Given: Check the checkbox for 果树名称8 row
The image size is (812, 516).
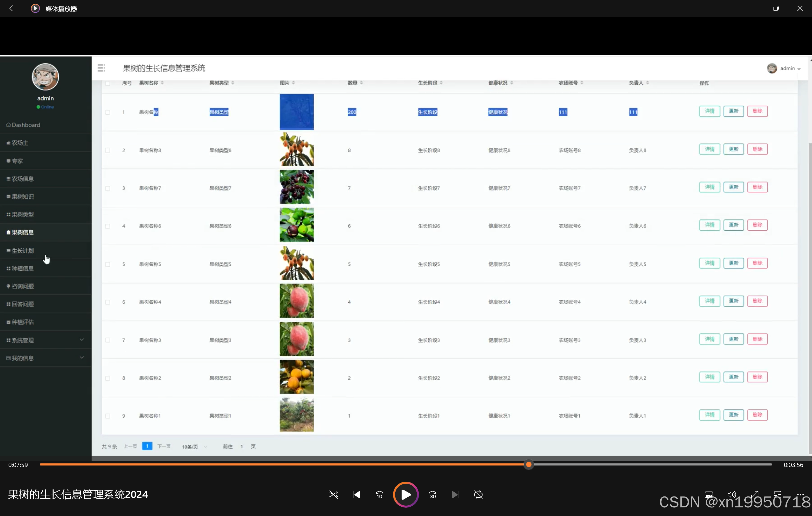Looking at the screenshot, I should pyautogui.click(x=107, y=150).
